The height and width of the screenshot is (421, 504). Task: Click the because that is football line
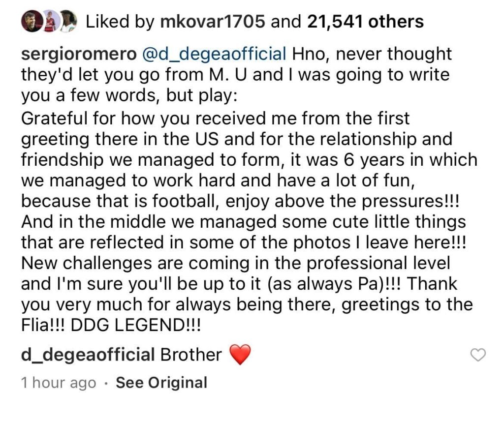click(240, 201)
